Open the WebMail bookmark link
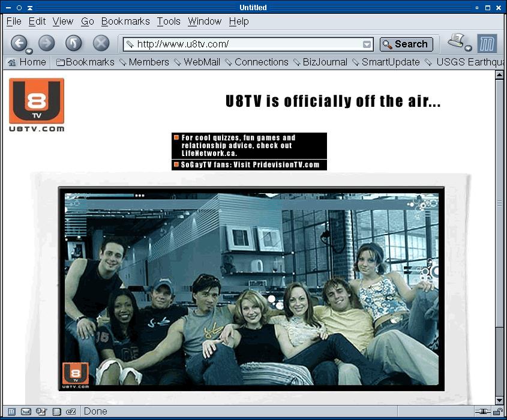 coord(197,62)
